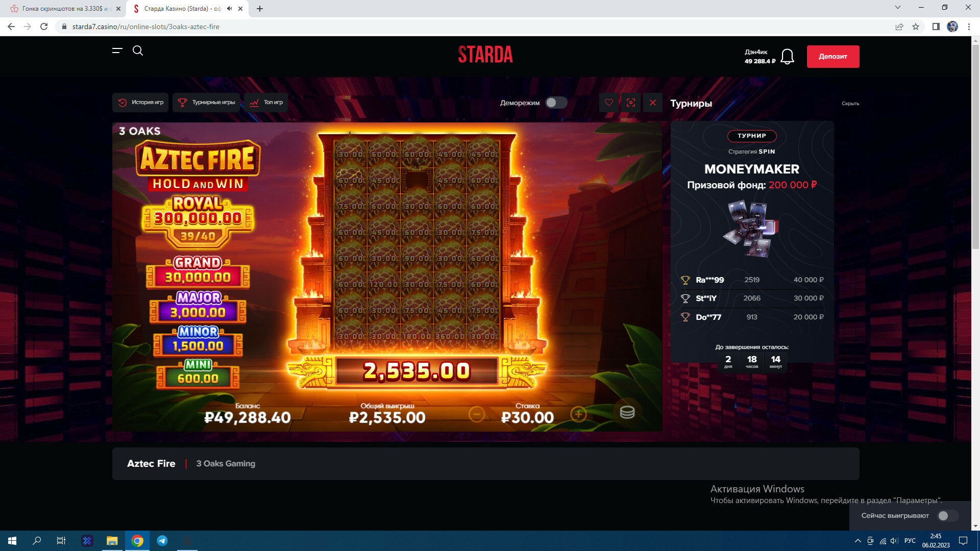Viewport: 980px width, 551px height.
Task: Open coin stack bet settings icon
Action: click(627, 412)
